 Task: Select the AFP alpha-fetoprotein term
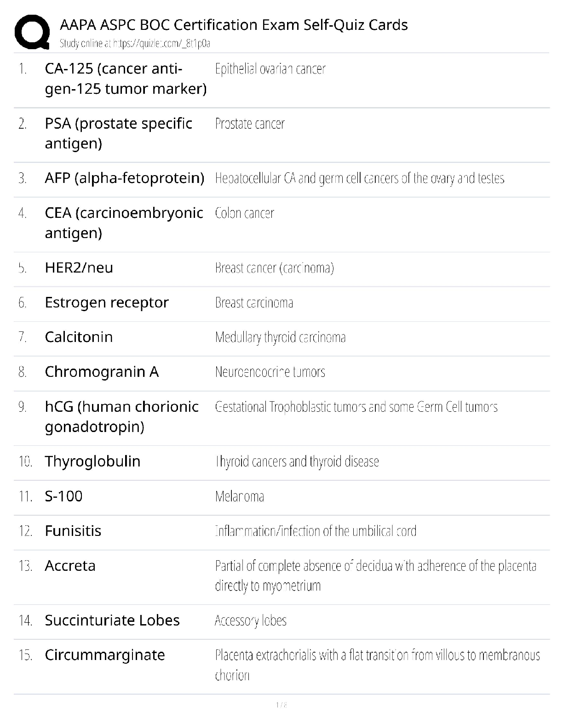[x=124, y=178]
